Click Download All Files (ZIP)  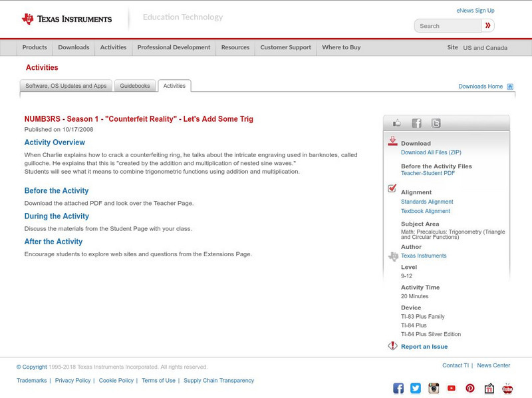click(x=431, y=152)
